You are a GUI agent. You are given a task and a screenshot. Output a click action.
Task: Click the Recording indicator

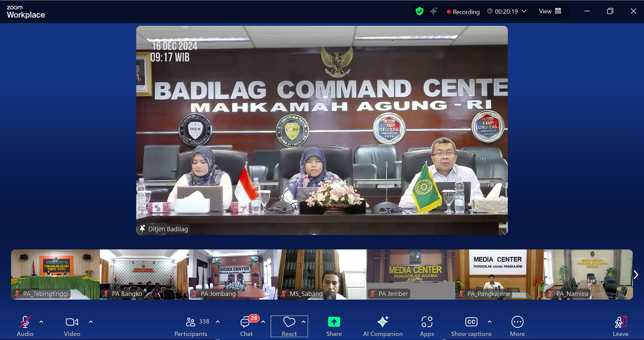[463, 12]
